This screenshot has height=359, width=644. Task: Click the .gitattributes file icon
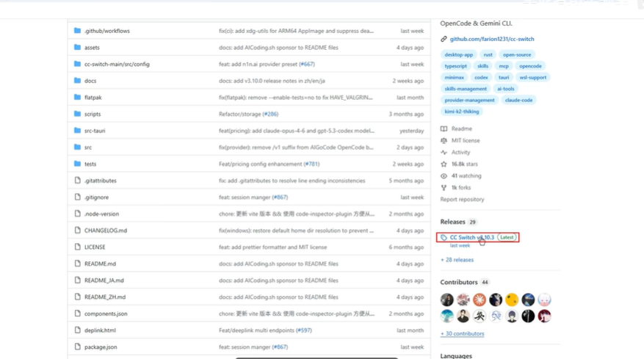click(77, 181)
